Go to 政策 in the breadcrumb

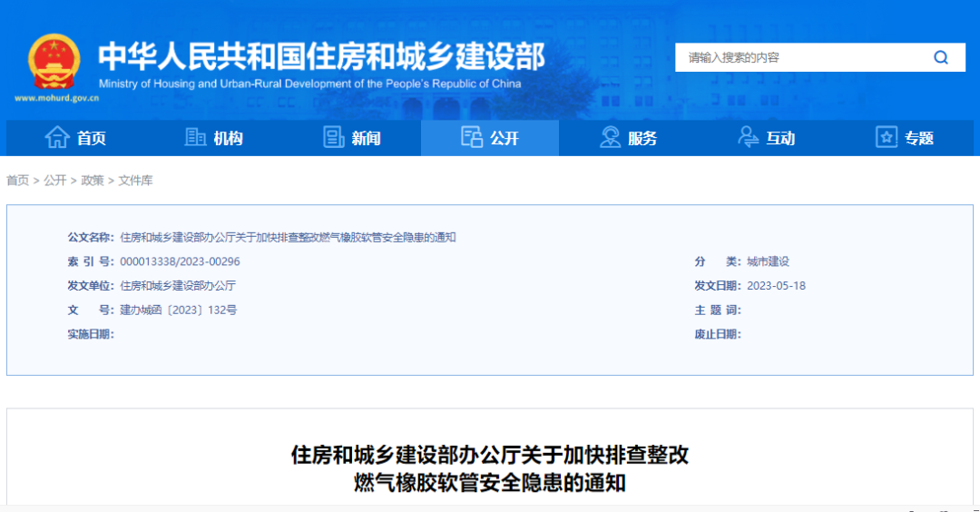coord(93,181)
